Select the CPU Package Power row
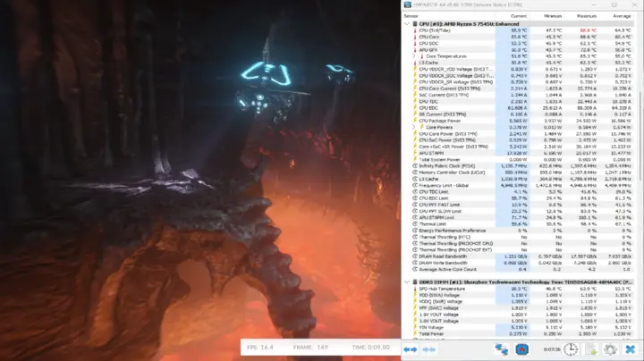644x361 pixels. click(518, 121)
